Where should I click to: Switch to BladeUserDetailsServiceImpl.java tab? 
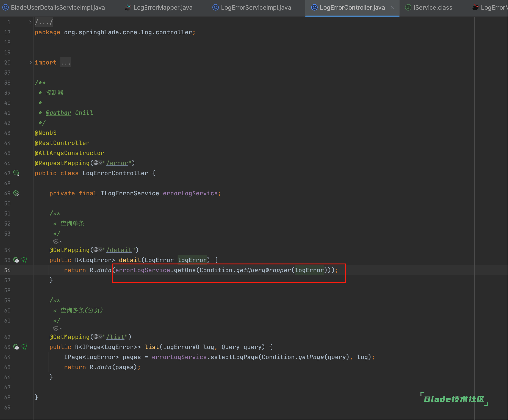tap(54, 8)
